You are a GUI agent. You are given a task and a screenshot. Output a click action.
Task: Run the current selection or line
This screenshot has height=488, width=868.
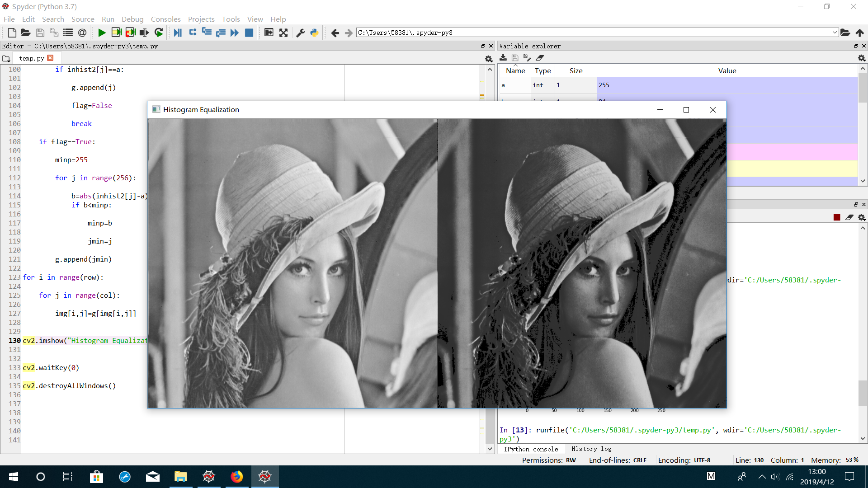coord(144,33)
